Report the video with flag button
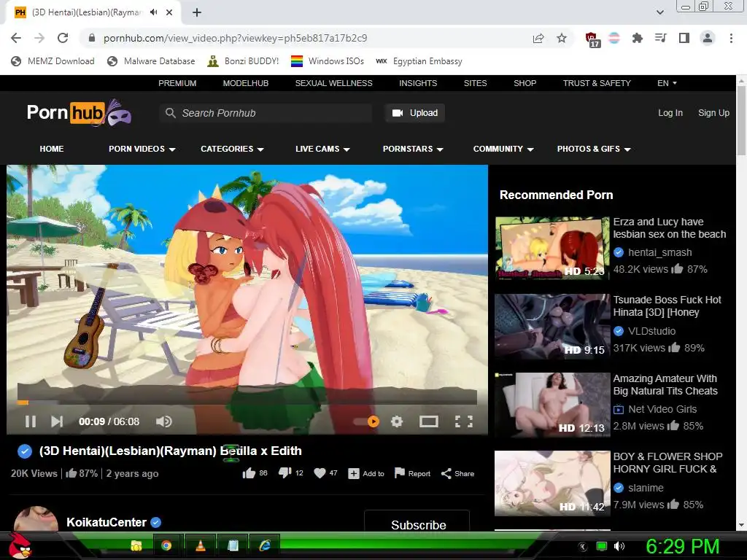The image size is (747, 560). 413,473
